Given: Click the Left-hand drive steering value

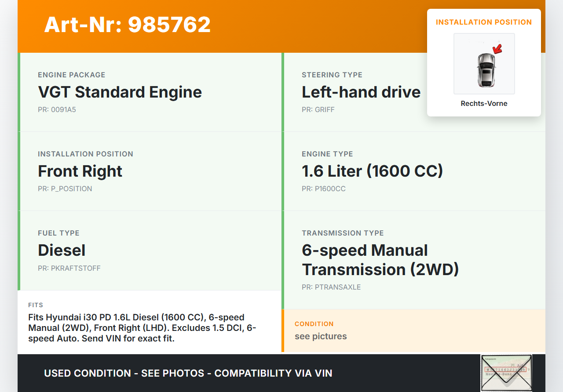Looking at the screenshot, I should point(361,92).
